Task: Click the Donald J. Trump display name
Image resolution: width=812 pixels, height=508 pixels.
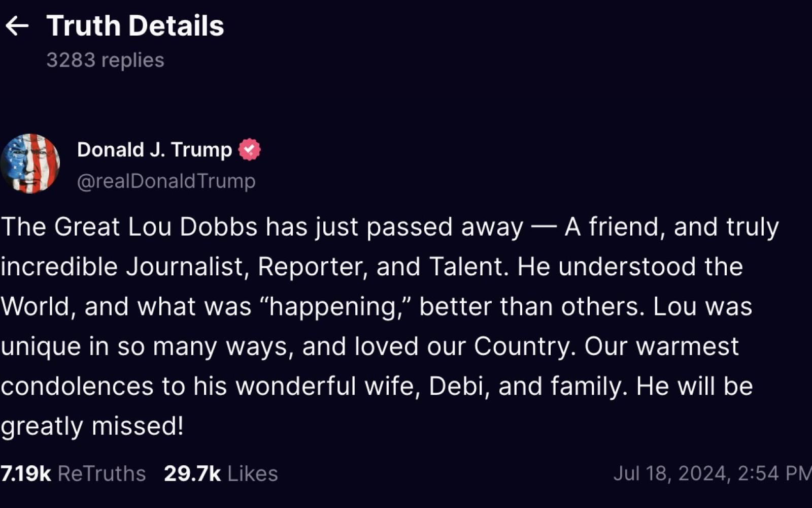Action: 154,149
